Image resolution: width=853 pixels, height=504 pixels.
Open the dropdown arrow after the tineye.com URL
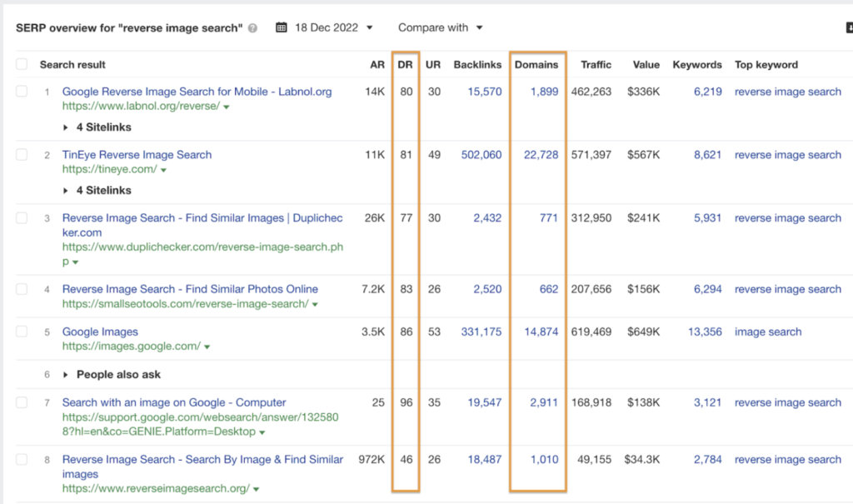tap(163, 170)
